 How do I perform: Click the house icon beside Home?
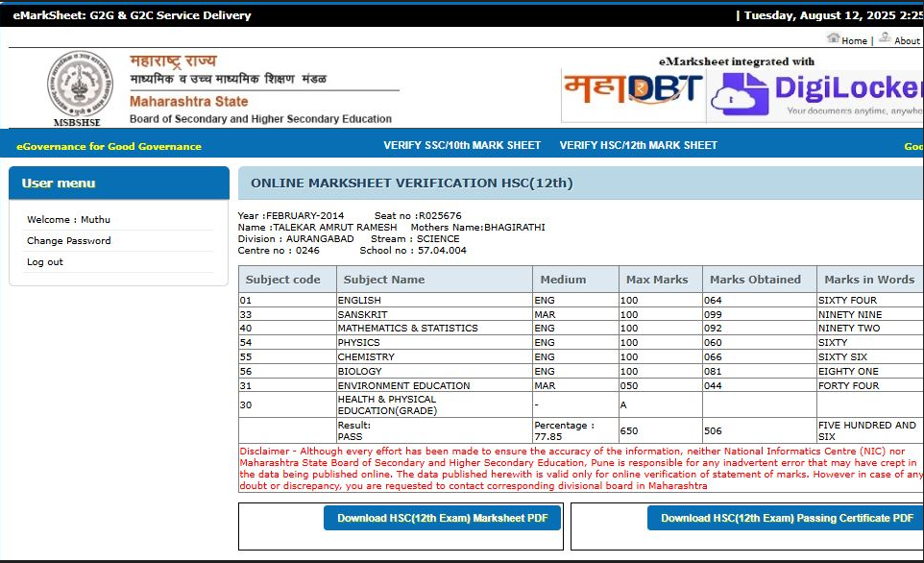click(833, 38)
